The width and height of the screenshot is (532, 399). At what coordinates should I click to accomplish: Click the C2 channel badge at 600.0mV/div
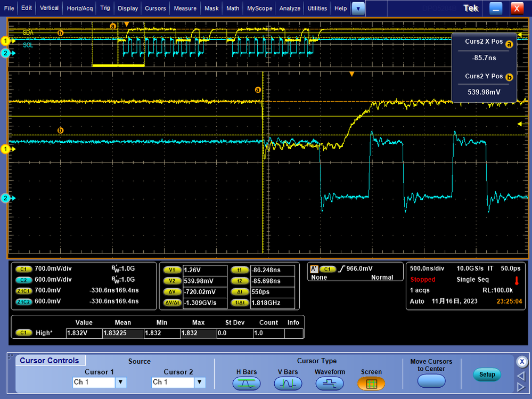(23, 280)
